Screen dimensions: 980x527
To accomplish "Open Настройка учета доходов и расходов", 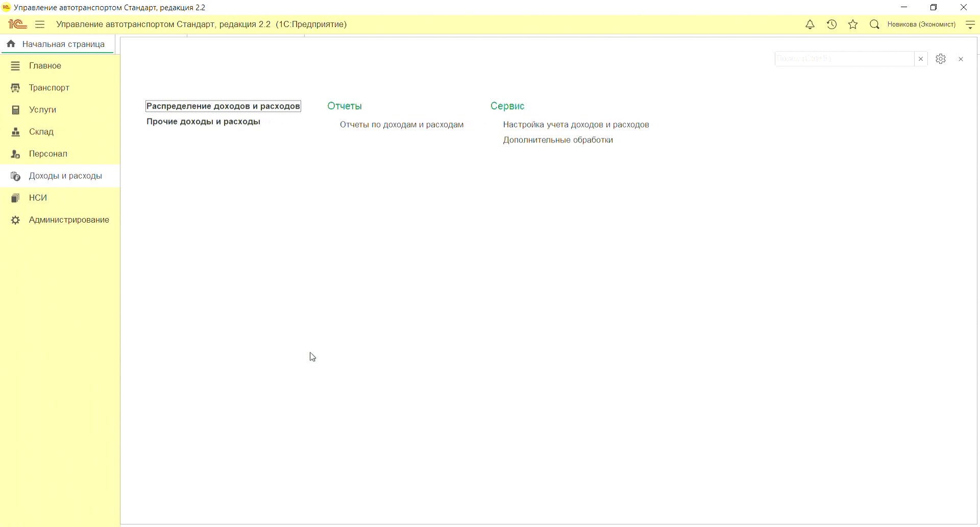I will tap(576, 125).
